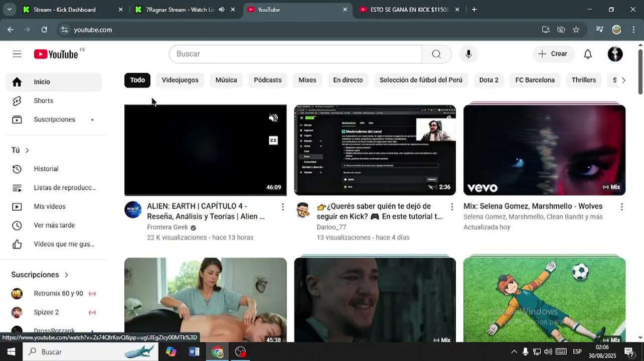Select the Todo filter chip
This screenshot has height=361, width=644.
click(137, 80)
